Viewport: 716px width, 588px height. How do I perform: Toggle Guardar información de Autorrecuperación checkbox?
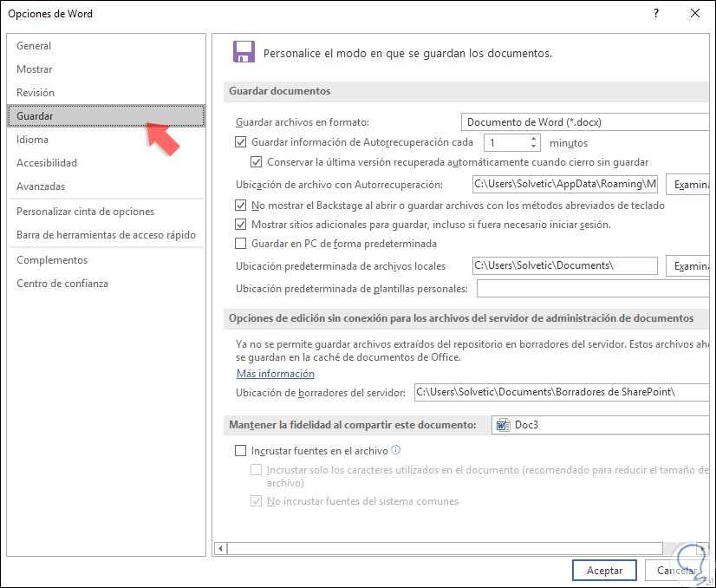tap(241, 142)
